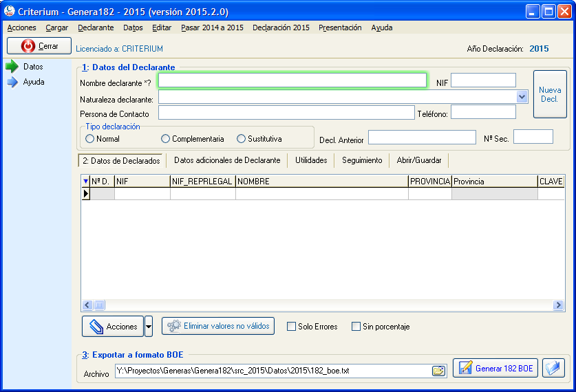Open Declaración 2015 menu
Viewport: 576px width, 392px height.
coord(281,28)
